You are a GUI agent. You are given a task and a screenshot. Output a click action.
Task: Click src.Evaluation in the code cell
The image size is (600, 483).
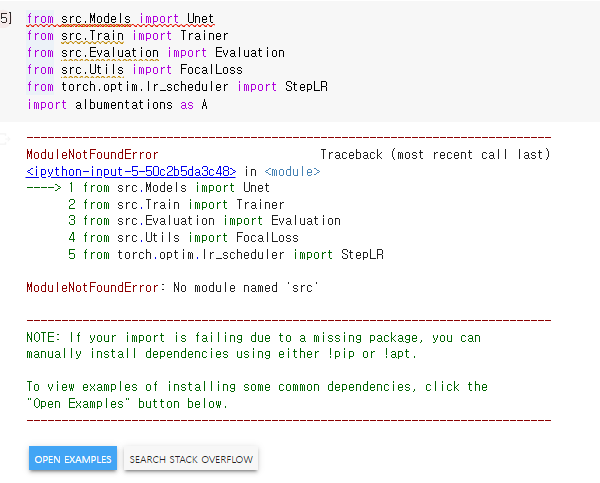108,53
